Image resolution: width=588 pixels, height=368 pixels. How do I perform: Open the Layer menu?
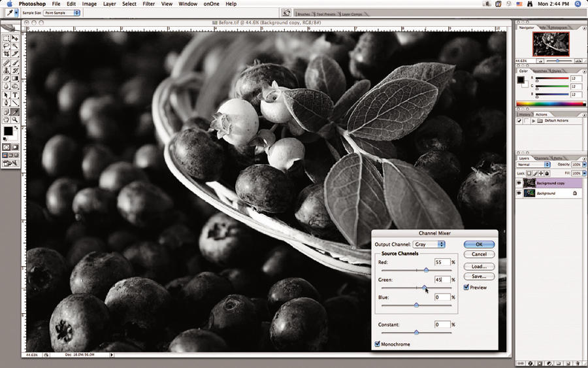tap(109, 4)
